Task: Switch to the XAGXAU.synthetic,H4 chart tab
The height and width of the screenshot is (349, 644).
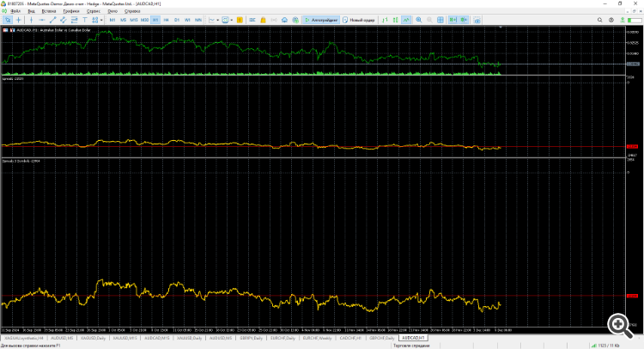Action: pos(24,338)
